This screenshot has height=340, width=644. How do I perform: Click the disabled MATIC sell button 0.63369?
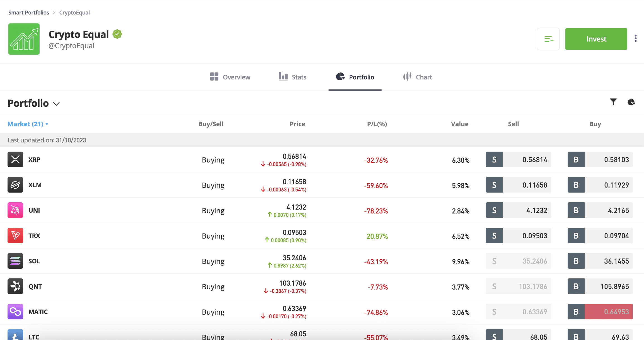[519, 312]
